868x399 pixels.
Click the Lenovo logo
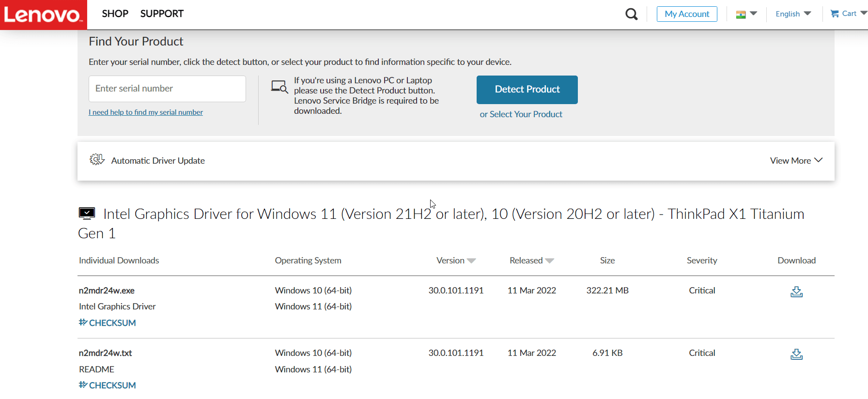pyautogui.click(x=43, y=15)
